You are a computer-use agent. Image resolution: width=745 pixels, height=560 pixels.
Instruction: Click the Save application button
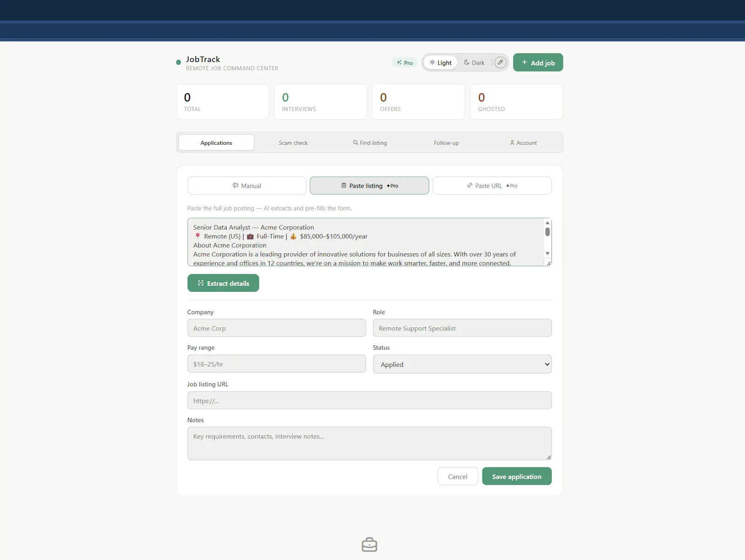[517, 476]
